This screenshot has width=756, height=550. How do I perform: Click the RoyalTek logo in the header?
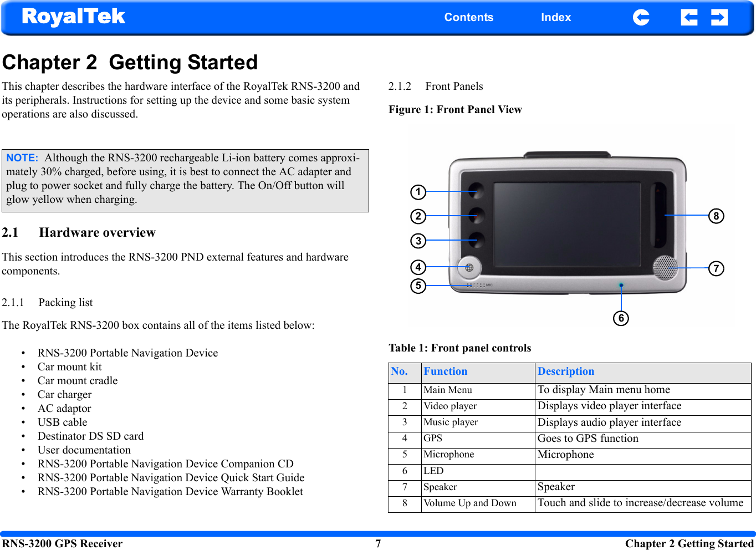click(x=73, y=16)
